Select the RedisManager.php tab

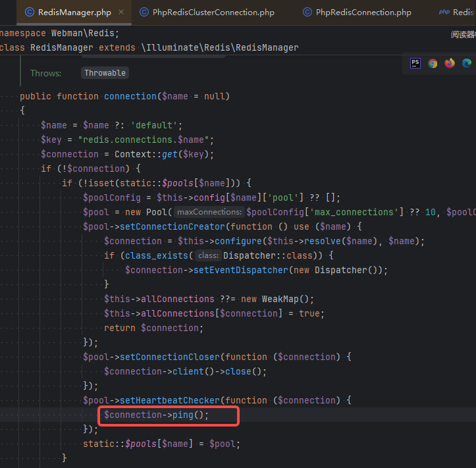(x=74, y=13)
